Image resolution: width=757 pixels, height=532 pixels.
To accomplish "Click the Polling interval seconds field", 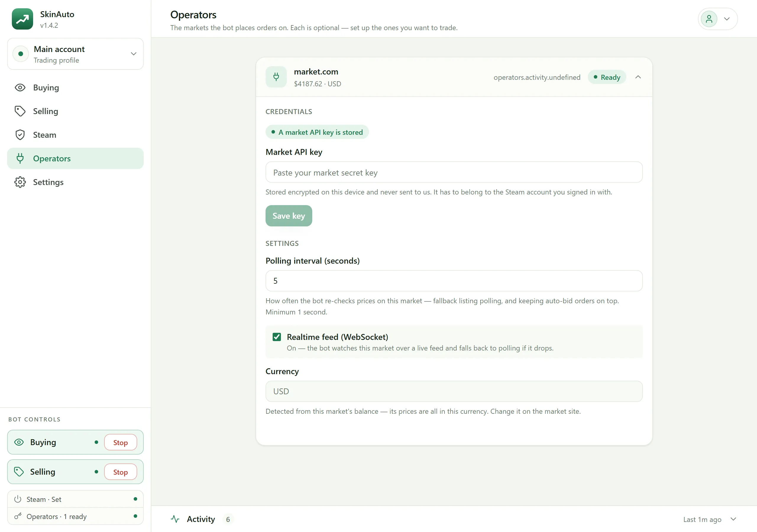I will tap(454, 281).
